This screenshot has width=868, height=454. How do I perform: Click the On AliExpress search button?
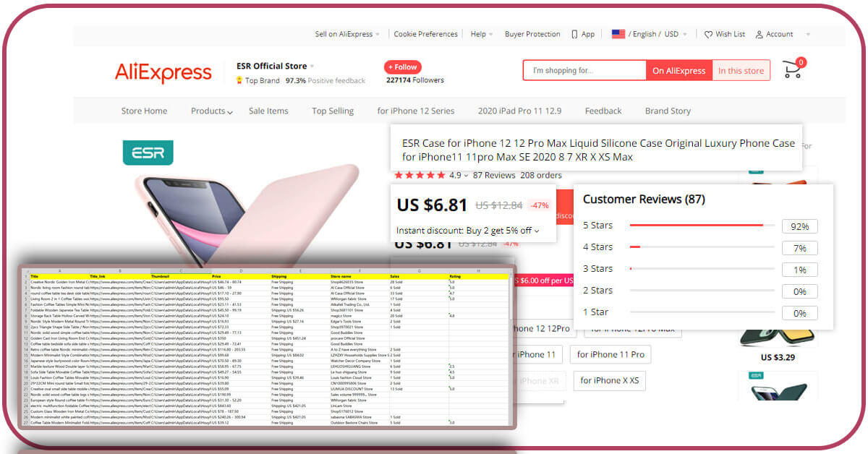pos(678,70)
